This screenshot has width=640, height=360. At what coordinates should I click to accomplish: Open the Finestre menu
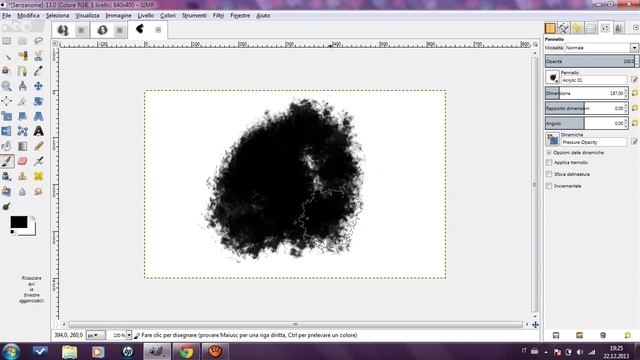(x=240, y=16)
